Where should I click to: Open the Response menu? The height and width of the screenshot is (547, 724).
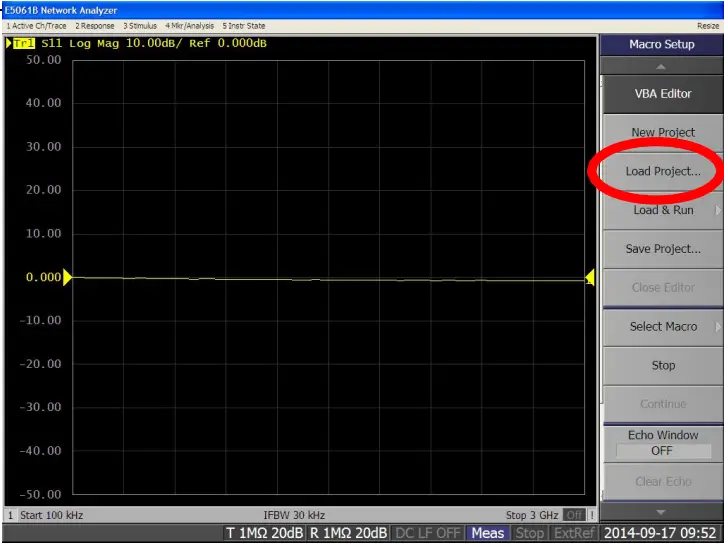tap(95, 26)
